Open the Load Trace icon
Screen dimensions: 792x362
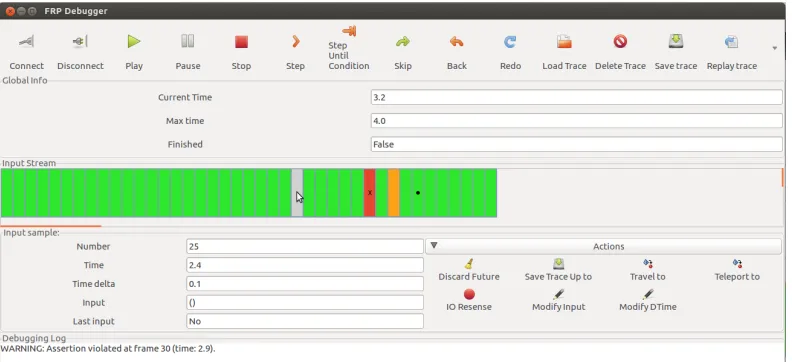pyautogui.click(x=564, y=41)
